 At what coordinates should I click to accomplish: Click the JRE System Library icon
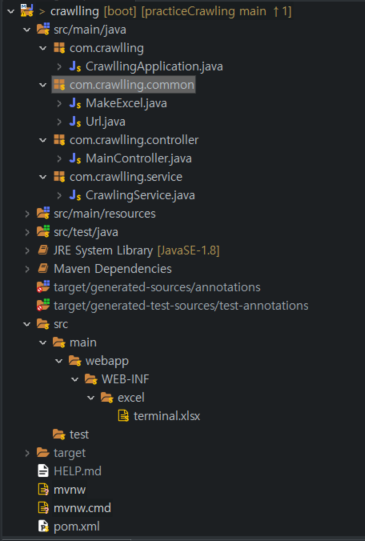(x=43, y=250)
